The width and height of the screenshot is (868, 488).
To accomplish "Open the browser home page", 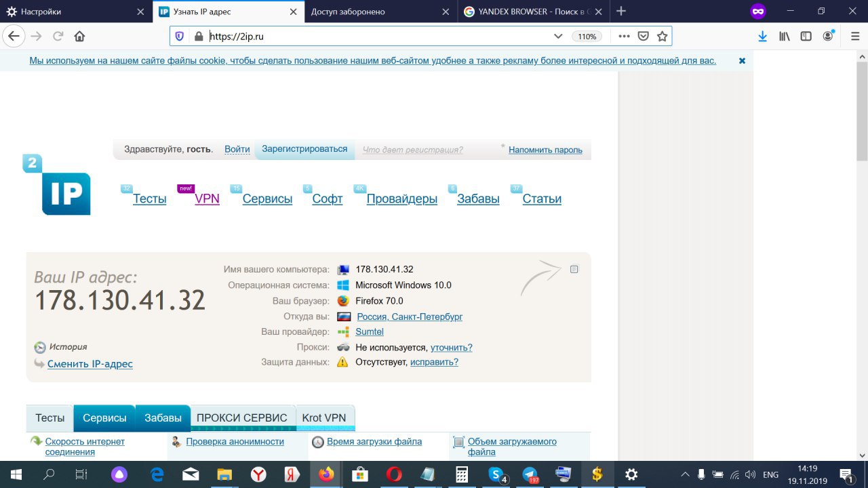I will click(79, 36).
